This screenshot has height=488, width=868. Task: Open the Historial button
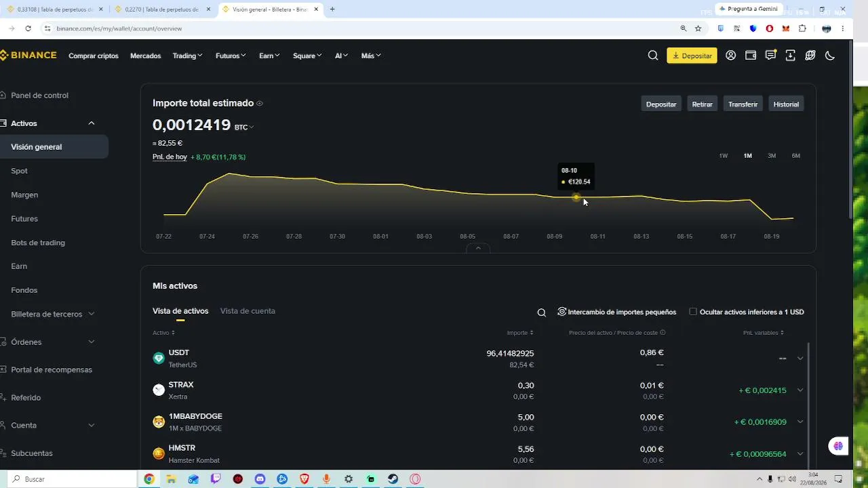[786, 104]
